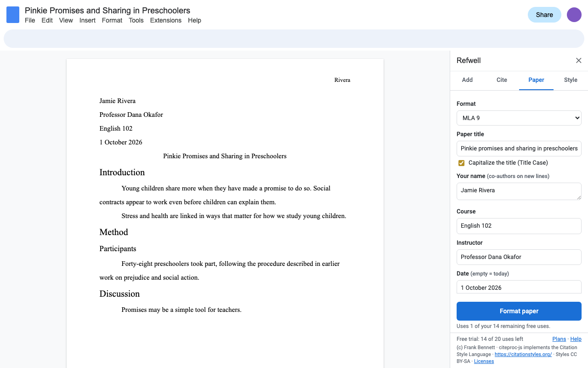588x368 pixels.
Task: Open the Licenses link
Action: coord(484,361)
